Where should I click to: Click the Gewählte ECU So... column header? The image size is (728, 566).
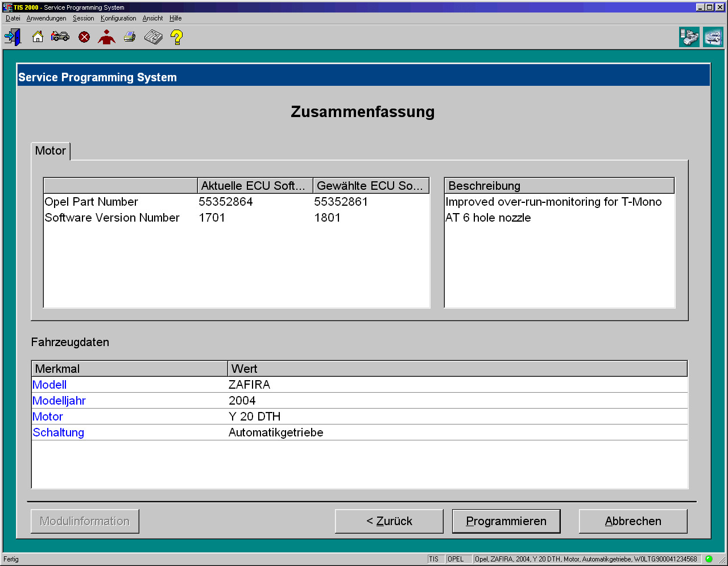(370, 186)
